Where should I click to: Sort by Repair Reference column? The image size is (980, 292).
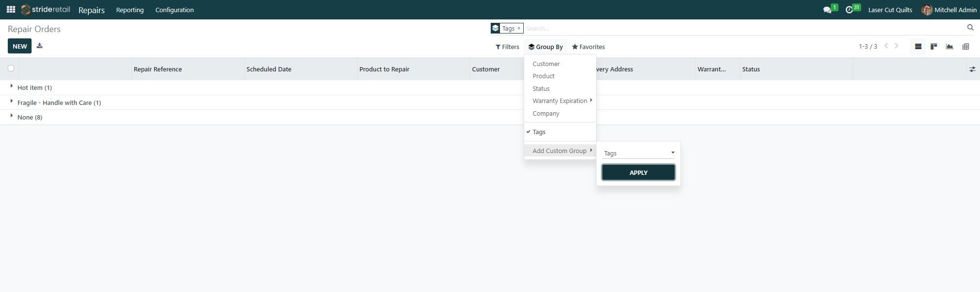tap(188, 69)
